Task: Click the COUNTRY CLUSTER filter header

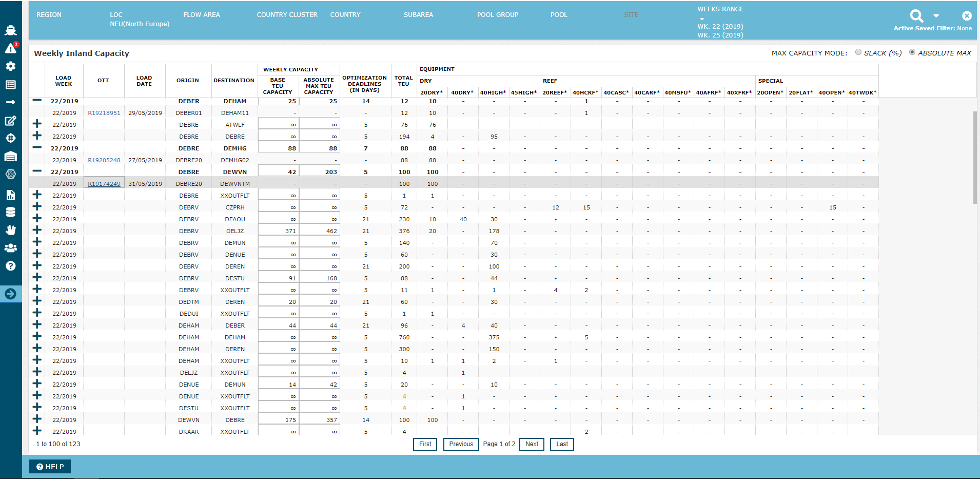Action: pyautogui.click(x=287, y=15)
